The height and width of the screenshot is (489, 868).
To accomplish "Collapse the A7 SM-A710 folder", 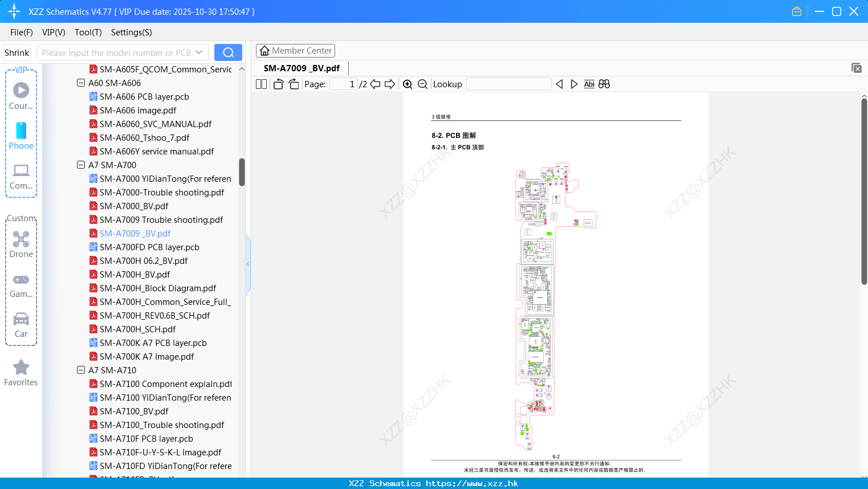I will click(x=81, y=370).
